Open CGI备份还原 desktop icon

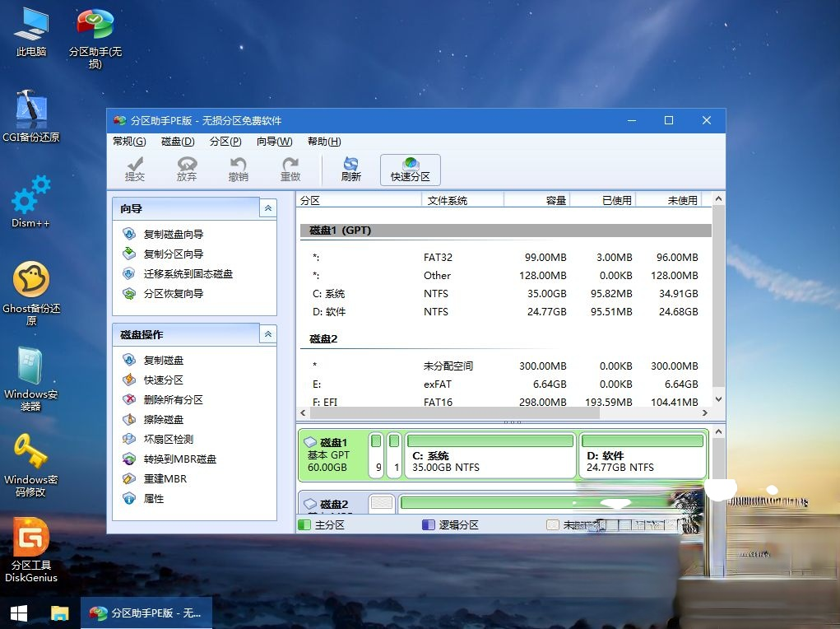point(31,116)
